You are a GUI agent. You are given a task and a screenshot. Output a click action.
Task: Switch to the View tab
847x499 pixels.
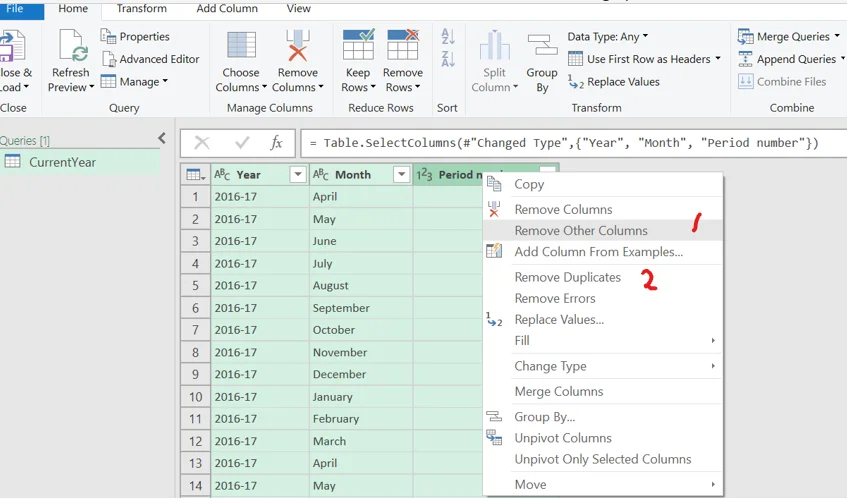[x=299, y=9]
